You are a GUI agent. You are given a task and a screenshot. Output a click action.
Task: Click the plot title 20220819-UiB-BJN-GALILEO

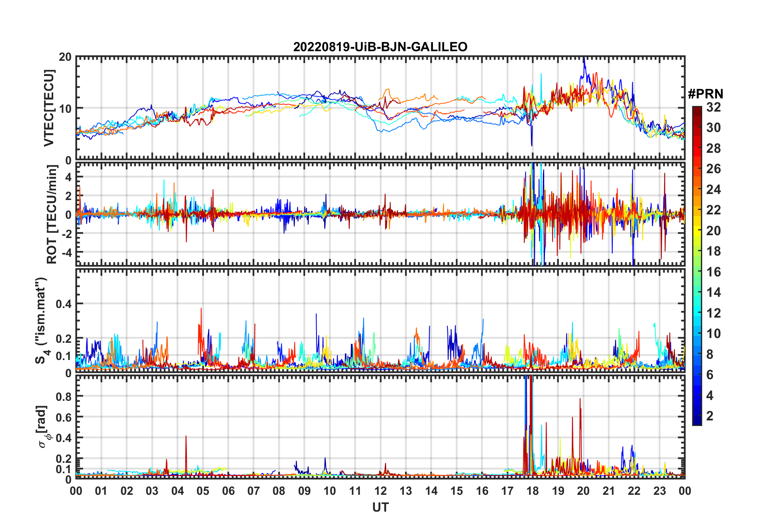point(380,47)
